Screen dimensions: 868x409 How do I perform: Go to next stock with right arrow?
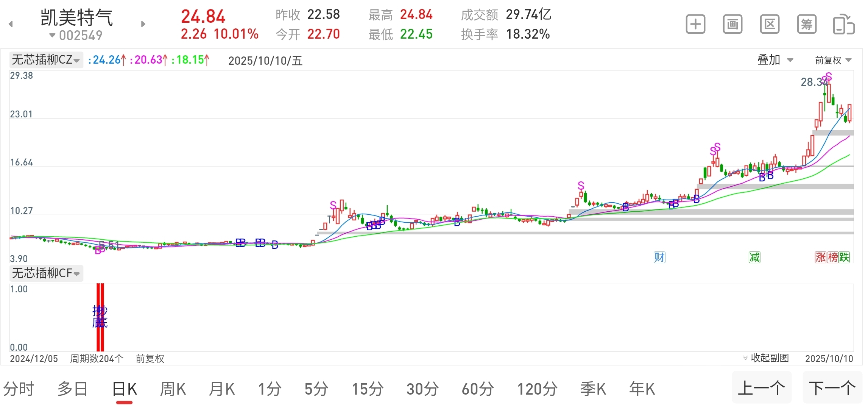click(x=143, y=24)
